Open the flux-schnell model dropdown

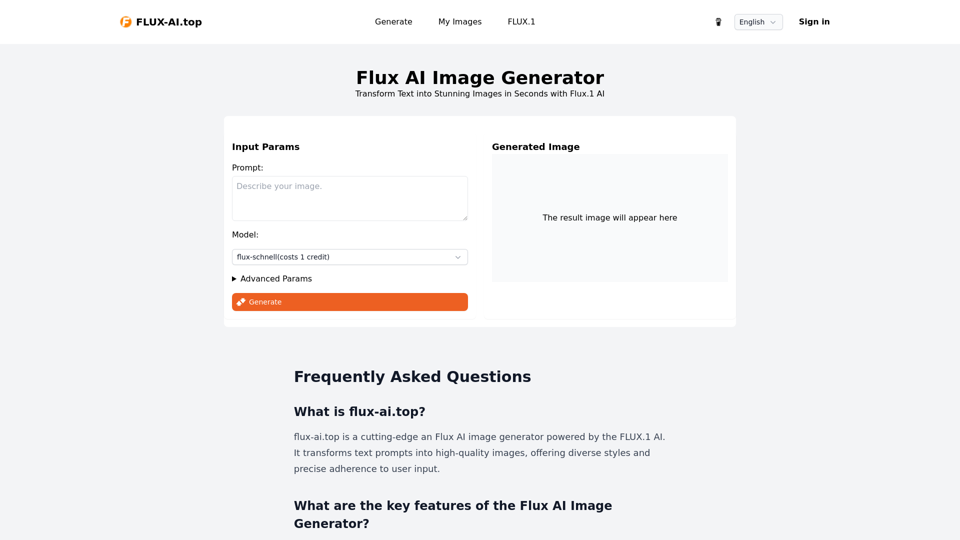click(350, 257)
